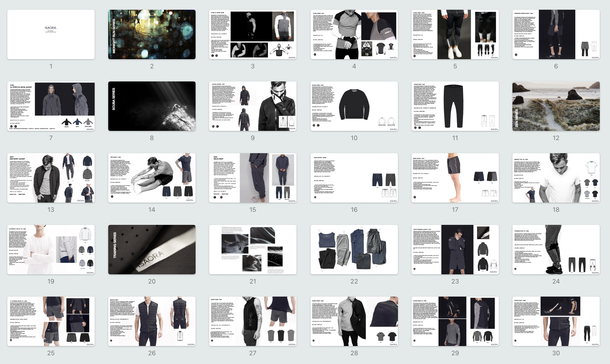Select slide 17 swim trunk page
This screenshot has height=364, width=610.
pos(455,178)
